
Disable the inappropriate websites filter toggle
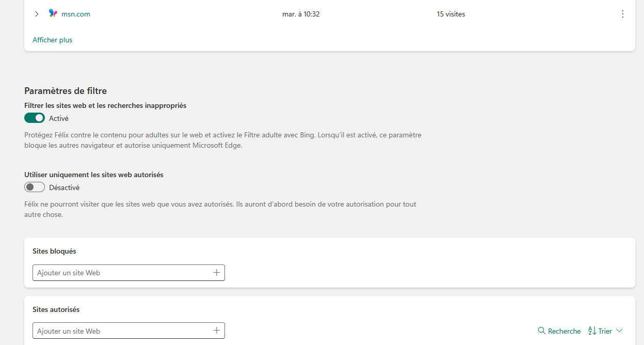pyautogui.click(x=35, y=118)
